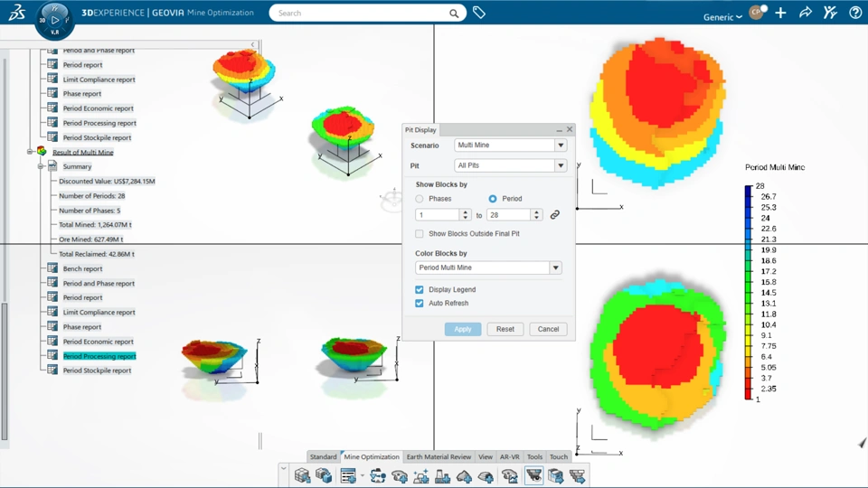
Task: Click the material flow diagram toolbar icon
Action: 378,475
